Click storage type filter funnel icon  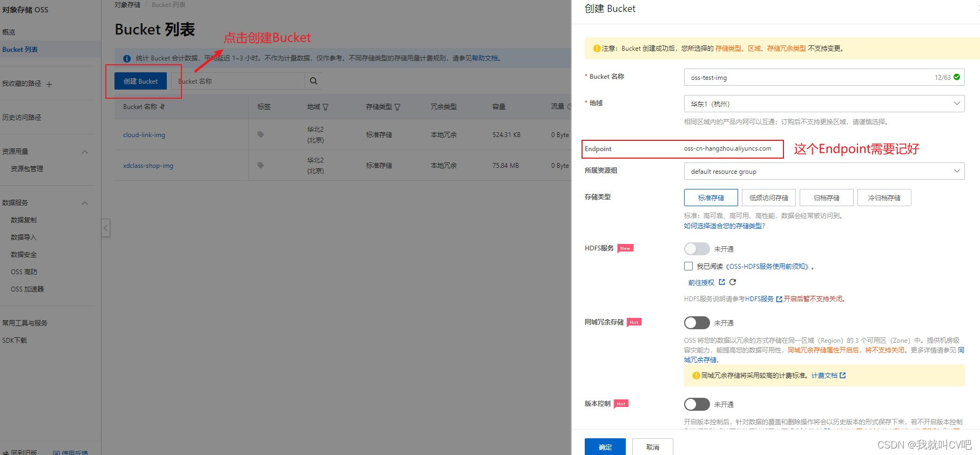coord(397,107)
